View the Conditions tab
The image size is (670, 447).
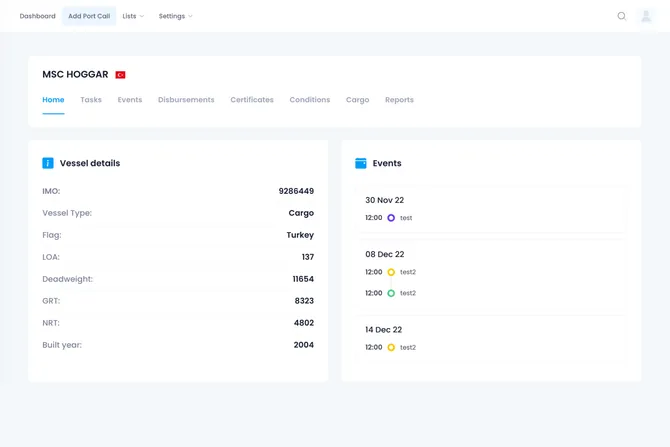tap(309, 100)
